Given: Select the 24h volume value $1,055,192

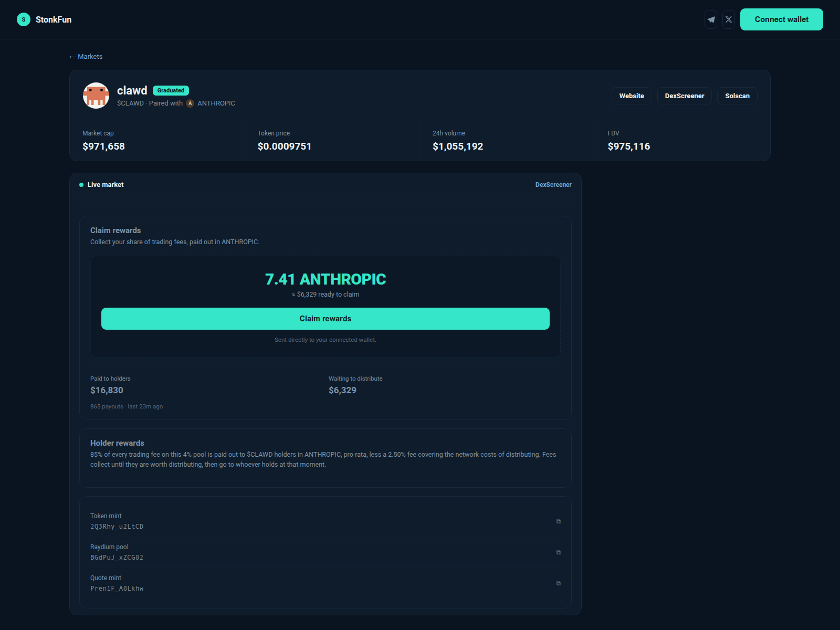Looking at the screenshot, I should [x=458, y=146].
